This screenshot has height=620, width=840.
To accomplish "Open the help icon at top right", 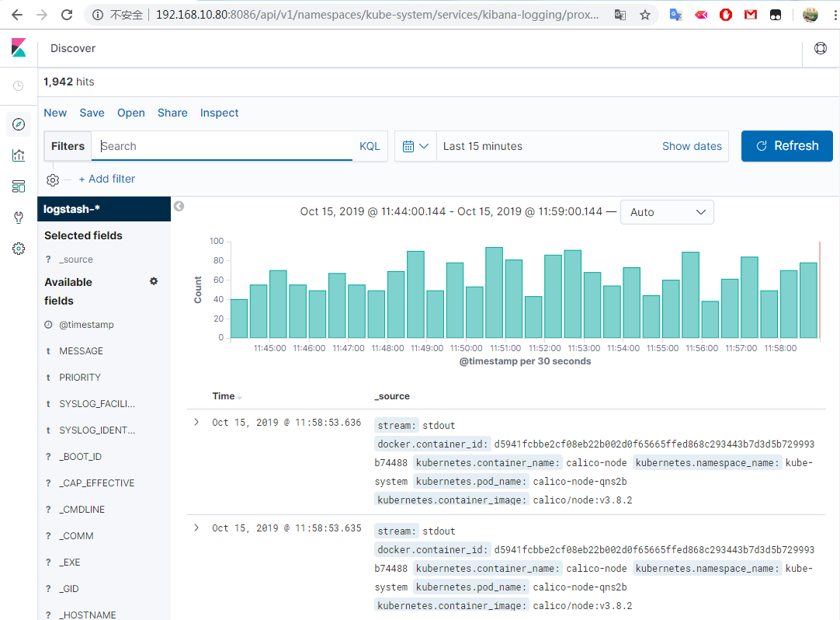I will tap(820, 48).
